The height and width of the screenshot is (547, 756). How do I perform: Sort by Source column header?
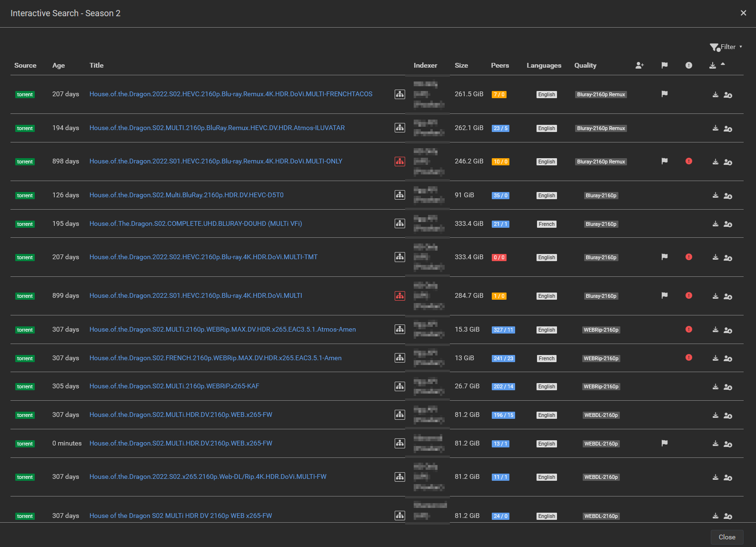(x=25, y=65)
